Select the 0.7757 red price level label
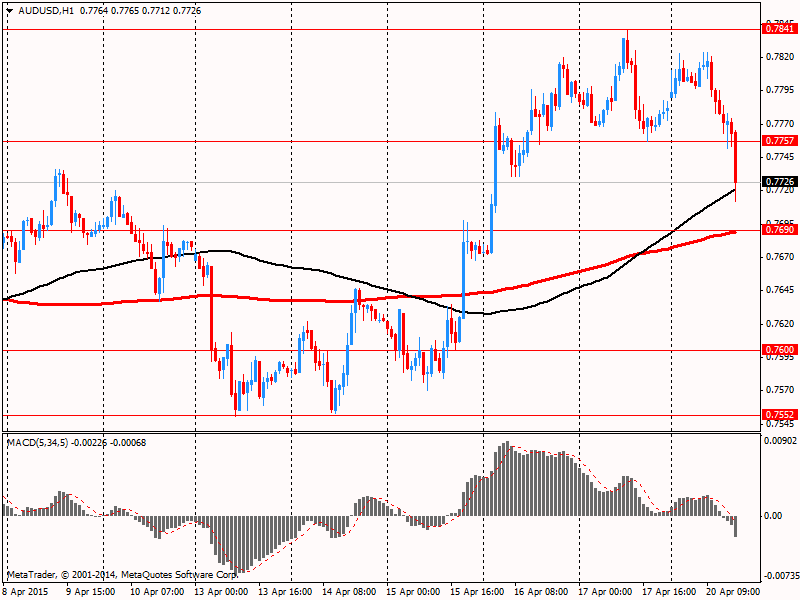Viewport: 800px width, 600px height. coord(780,141)
